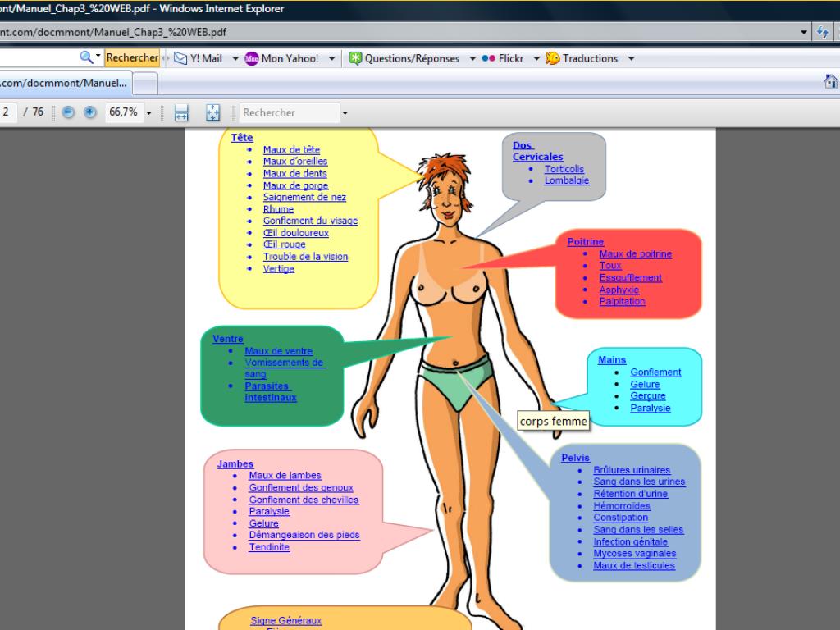The image size is (840, 630).
Task: Open the Maux de tête link
Action: [x=291, y=150]
